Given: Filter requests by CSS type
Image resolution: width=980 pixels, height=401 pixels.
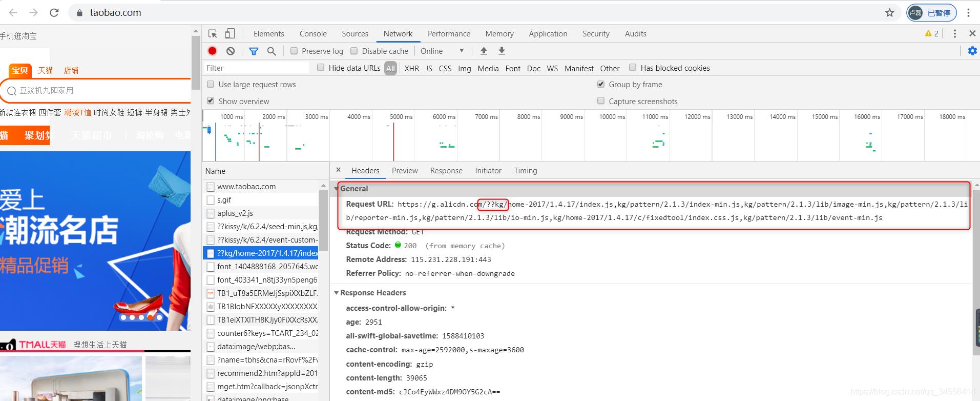Looking at the screenshot, I should 445,68.
